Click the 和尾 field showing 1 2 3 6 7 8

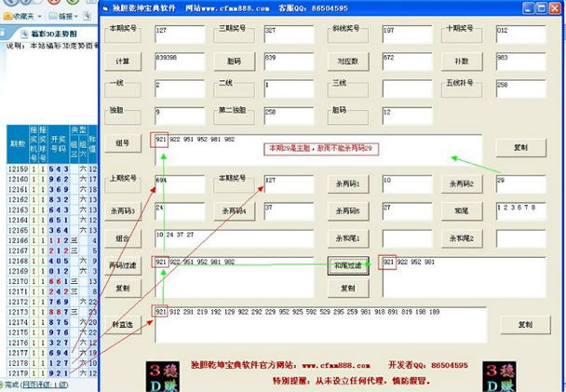[x=520, y=212]
